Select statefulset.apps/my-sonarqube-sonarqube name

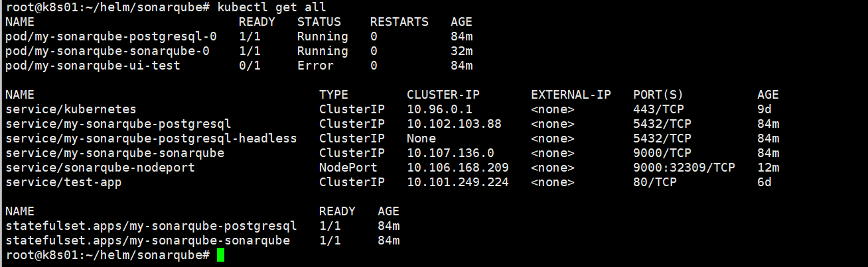pos(147,240)
